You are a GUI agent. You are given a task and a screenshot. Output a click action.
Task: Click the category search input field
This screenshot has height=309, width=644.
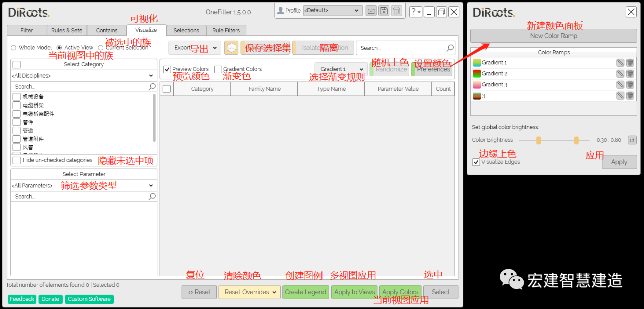pos(79,87)
